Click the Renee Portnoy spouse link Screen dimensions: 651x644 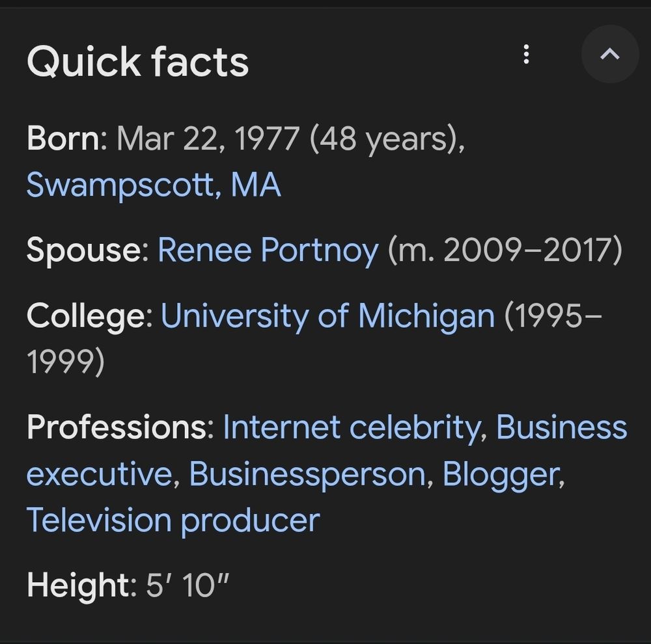tap(268, 250)
